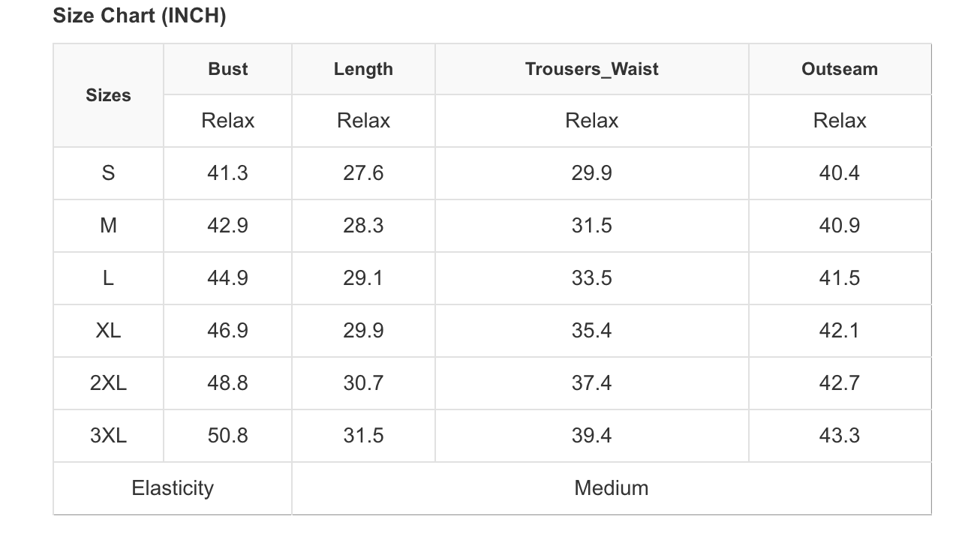Click the Relax subheader under Outseam
Image resolution: width=980 pixels, height=552 pixels.
click(839, 121)
